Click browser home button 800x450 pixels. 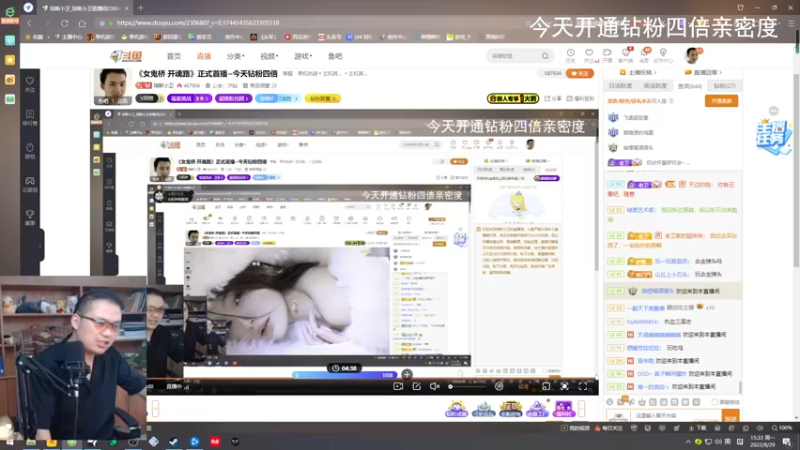tap(82, 23)
